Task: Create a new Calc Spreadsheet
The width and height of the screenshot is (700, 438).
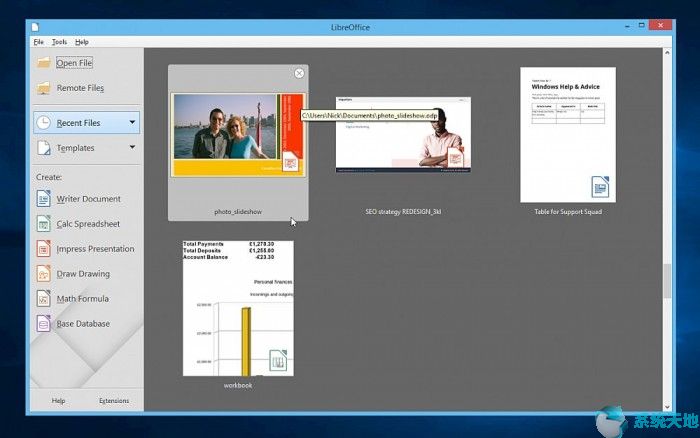Action: (x=88, y=224)
